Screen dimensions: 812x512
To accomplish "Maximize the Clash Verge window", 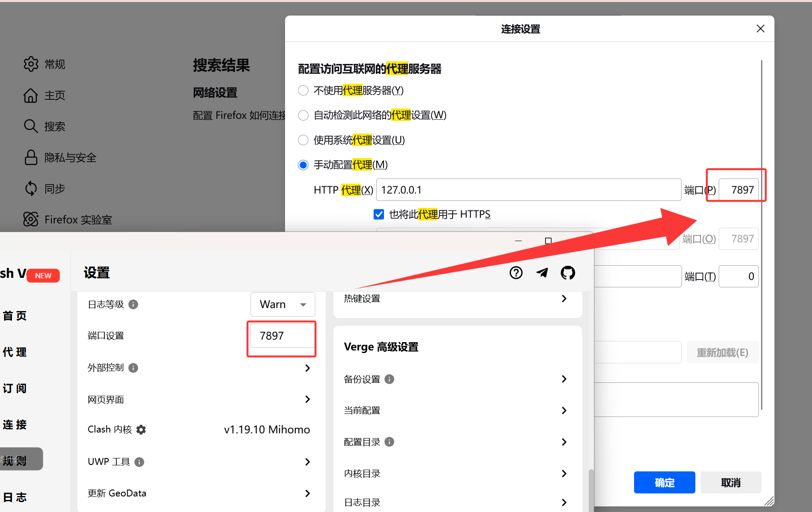I will click(548, 241).
